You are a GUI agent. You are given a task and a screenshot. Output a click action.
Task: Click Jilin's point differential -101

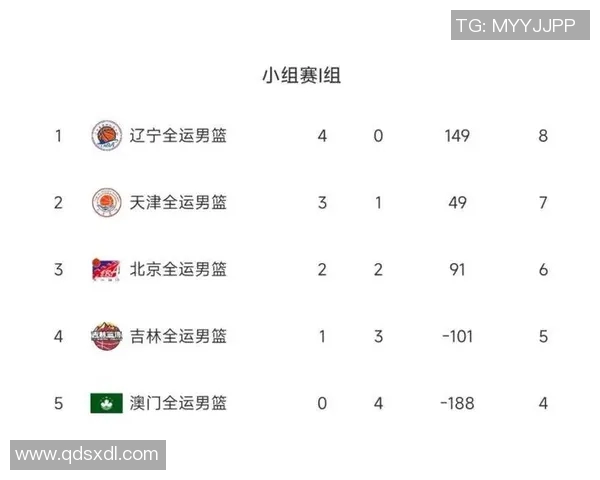click(456, 336)
